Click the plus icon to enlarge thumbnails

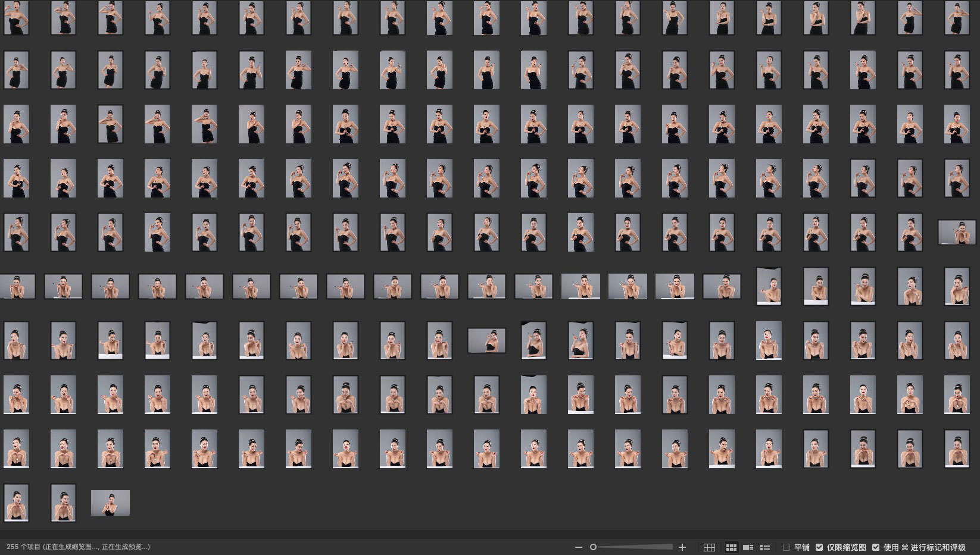coord(682,547)
